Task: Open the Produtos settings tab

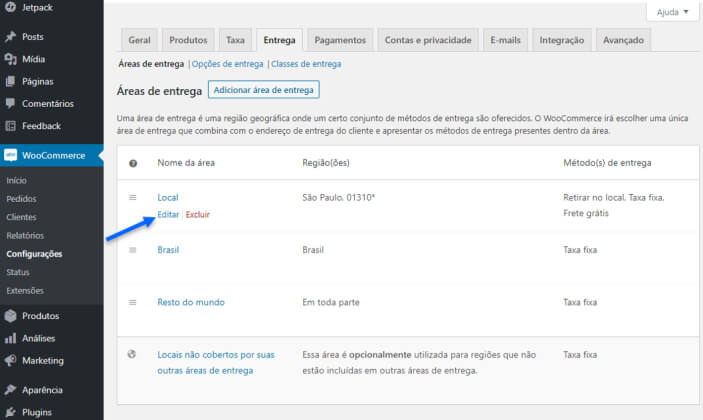Action: [188, 40]
